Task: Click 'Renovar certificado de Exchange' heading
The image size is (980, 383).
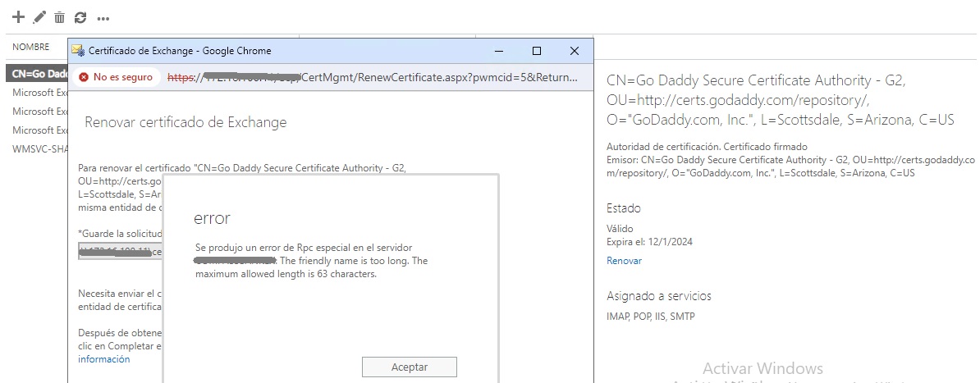Action: click(185, 122)
